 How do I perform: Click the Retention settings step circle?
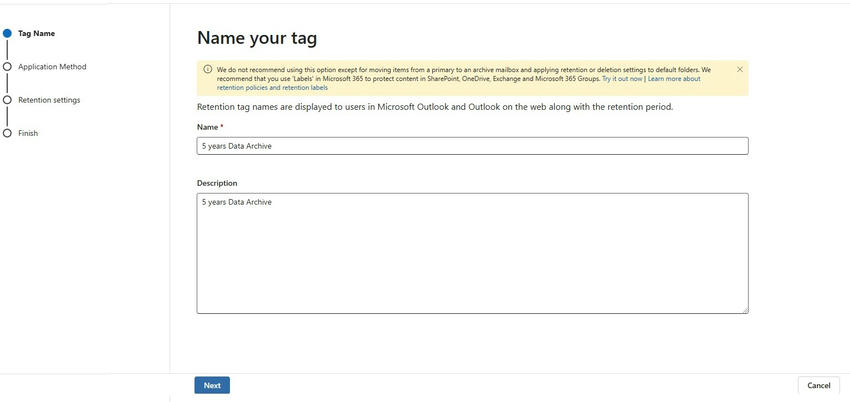8,100
